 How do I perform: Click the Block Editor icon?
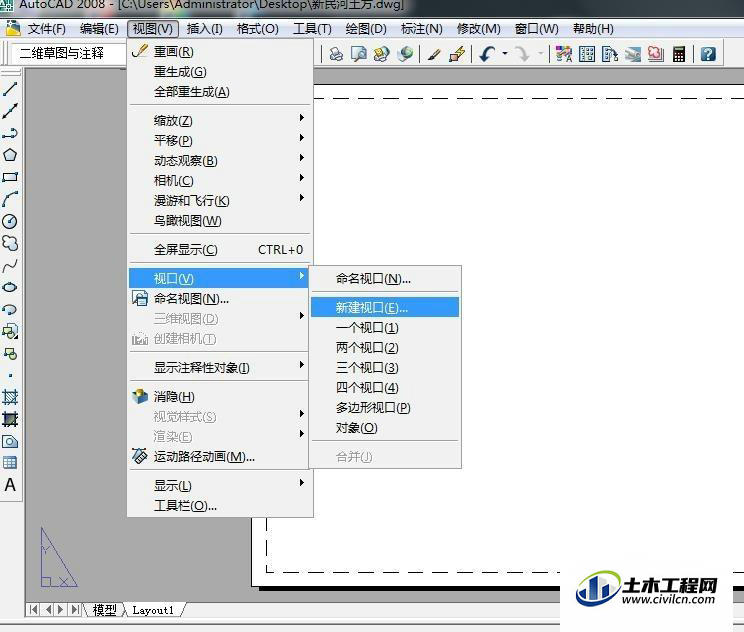coord(457,54)
